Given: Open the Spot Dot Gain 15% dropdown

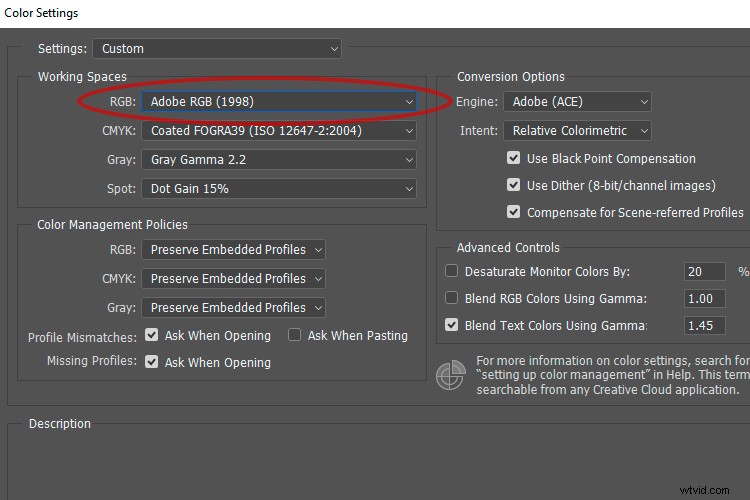Looking at the screenshot, I should pos(279,189).
